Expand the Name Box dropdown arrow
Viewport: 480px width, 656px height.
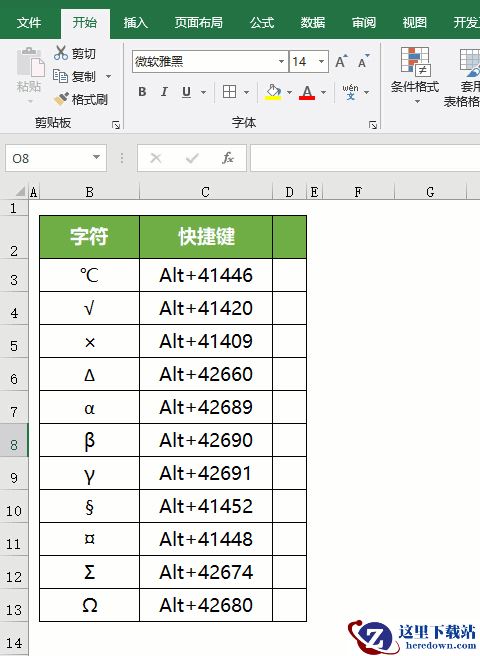[96, 158]
